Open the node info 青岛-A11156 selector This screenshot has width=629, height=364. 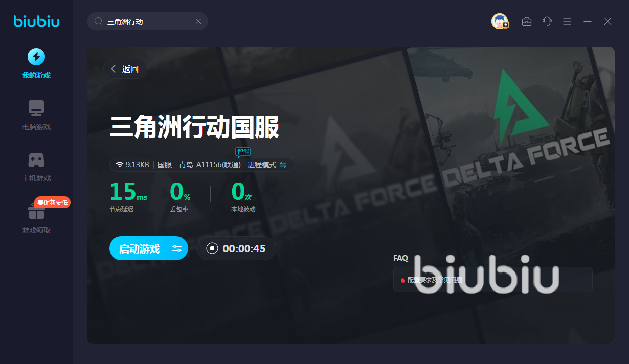pyautogui.click(x=217, y=165)
